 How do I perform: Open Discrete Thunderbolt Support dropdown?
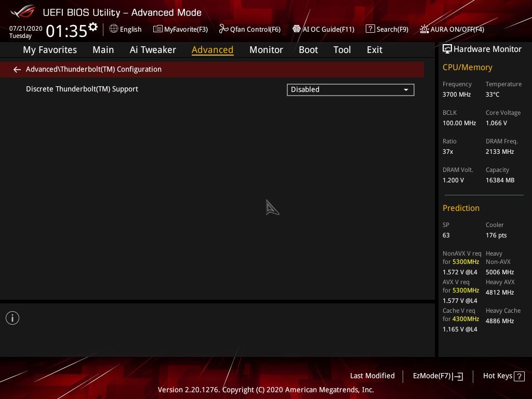click(x=351, y=89)
